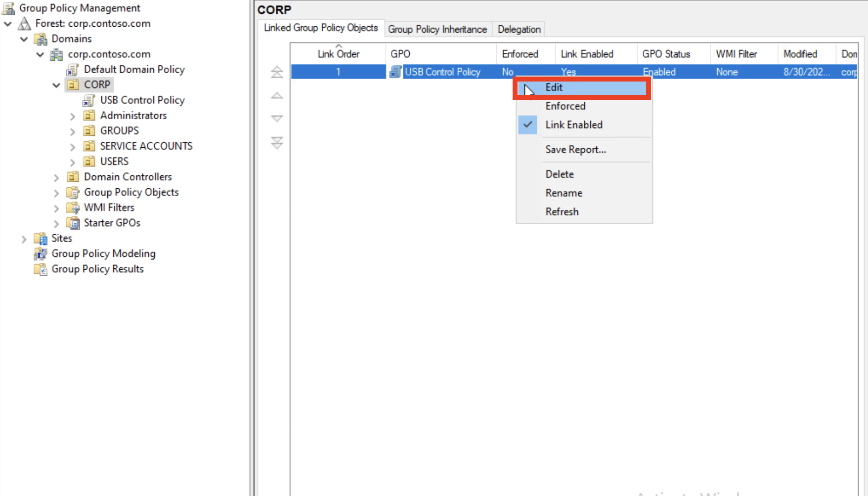Click the SERVICE ACCOUNTS OU icon

click(89, 146)
